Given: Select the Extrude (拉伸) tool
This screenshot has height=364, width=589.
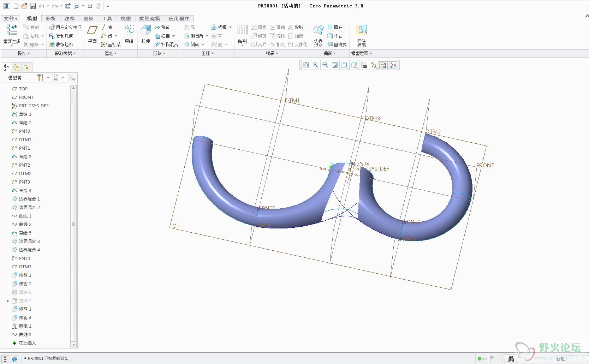Looking at the screenshot, I should [145, 35].
